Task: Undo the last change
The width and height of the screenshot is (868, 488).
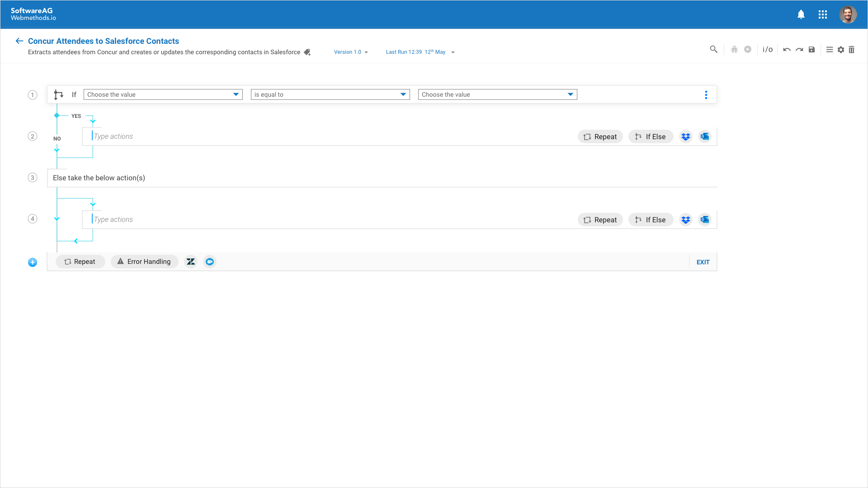Action: 787,50
